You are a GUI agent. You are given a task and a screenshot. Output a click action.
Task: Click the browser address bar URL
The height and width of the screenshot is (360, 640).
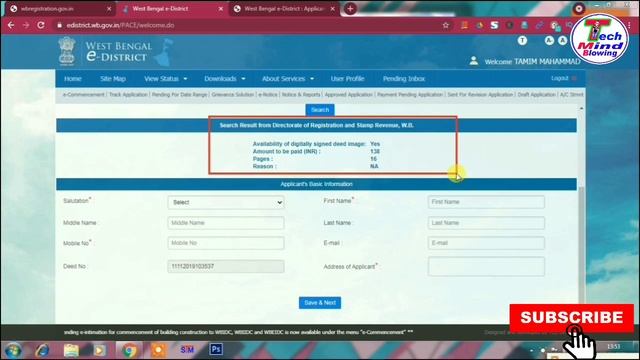(x=120, y=25)
